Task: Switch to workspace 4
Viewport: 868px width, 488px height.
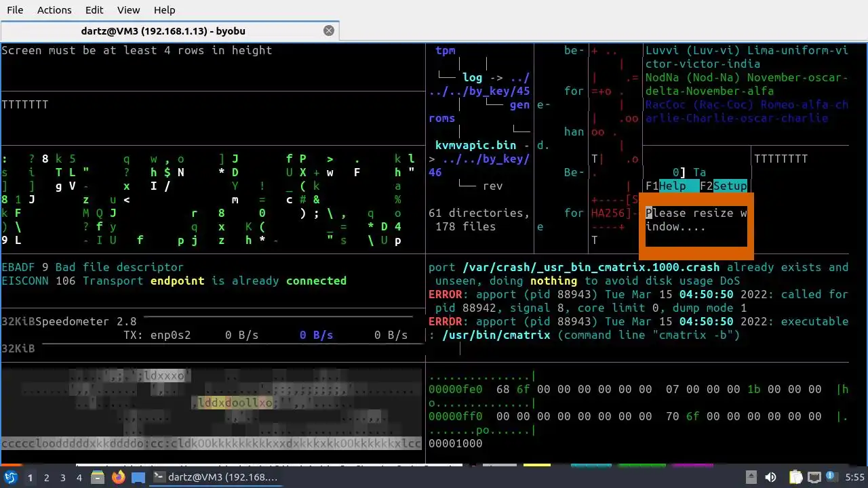Action: point(79,478)
